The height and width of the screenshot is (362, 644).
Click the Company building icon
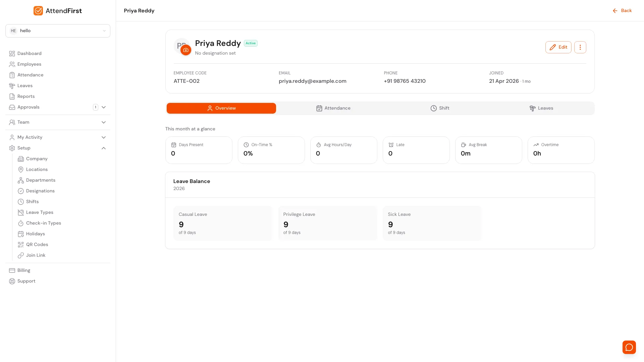click(21, 159)
